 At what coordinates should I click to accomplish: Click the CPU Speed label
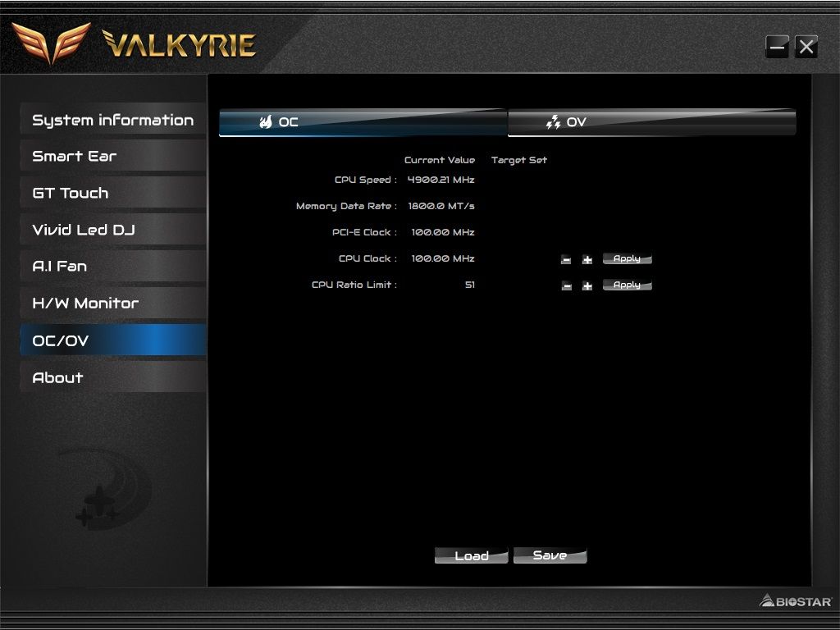[x=366, y=180]
